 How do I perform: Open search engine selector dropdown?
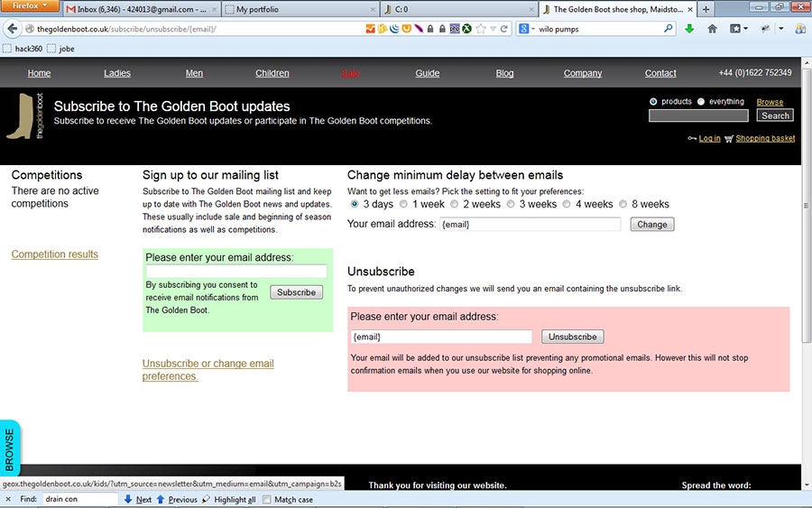click(x=527, y=29)
